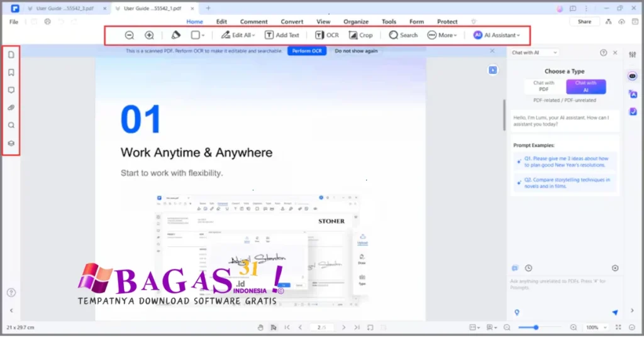
Task: Click the upload to cloud icon
Action: 621,22
